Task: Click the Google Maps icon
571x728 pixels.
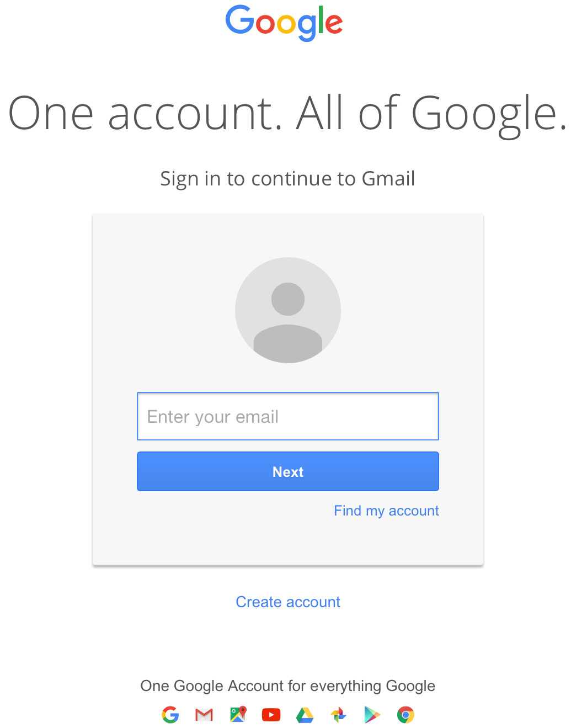Action: click(238, 714)
